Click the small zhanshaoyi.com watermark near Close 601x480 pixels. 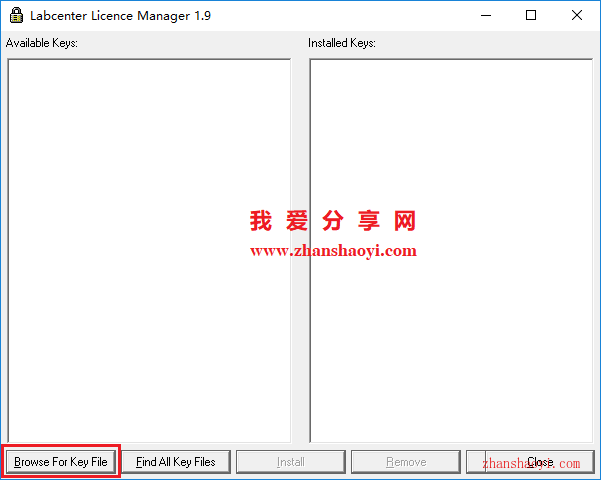(x=531, y=464)
